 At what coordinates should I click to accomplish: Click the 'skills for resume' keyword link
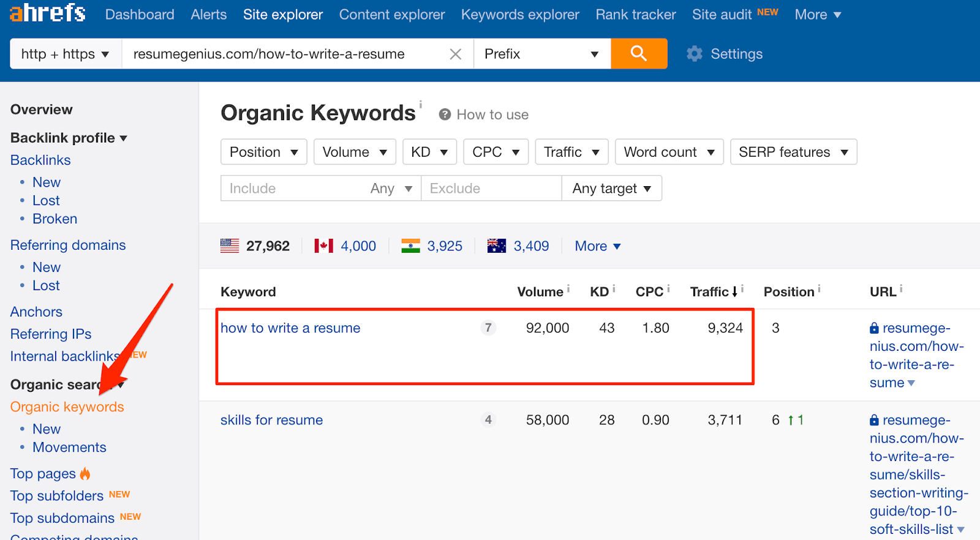271,420
